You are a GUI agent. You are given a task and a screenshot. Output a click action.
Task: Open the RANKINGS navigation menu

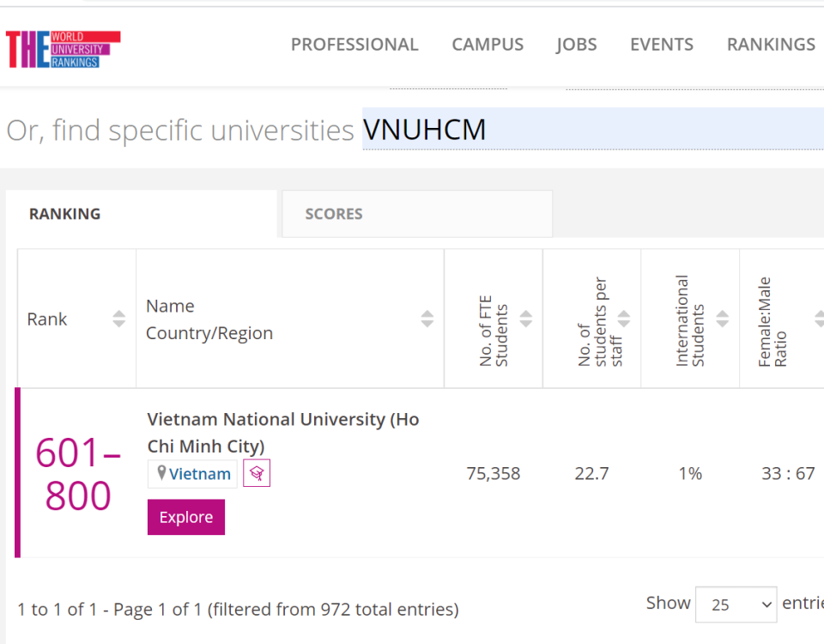pyautogui.click(x=771, y=45)
